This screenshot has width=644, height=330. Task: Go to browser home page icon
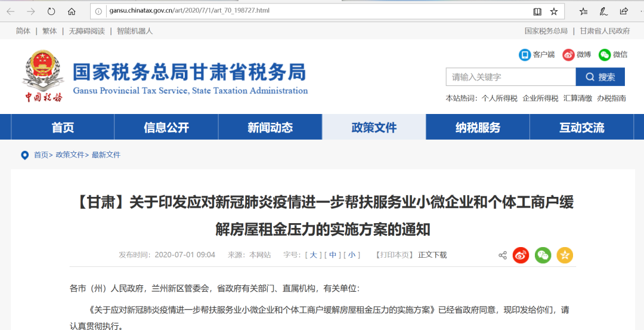click(72, 11)
